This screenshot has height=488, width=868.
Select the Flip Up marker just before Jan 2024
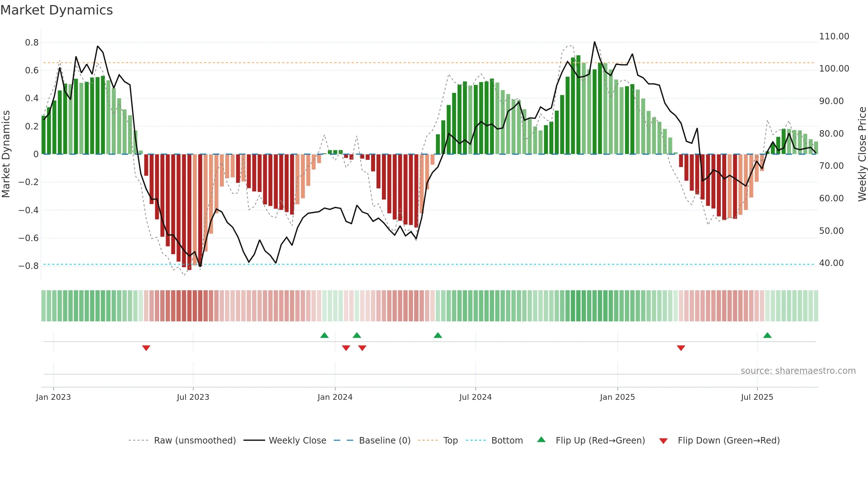[324, 335]
